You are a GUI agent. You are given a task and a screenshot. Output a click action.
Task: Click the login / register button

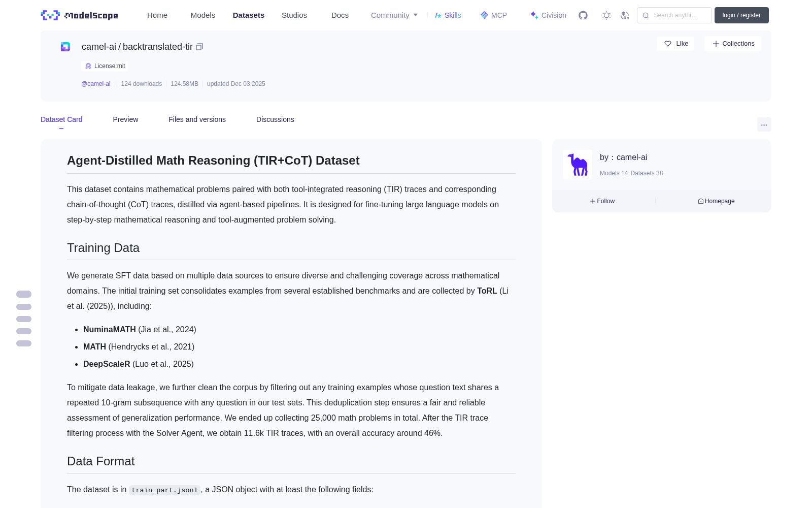741,15
